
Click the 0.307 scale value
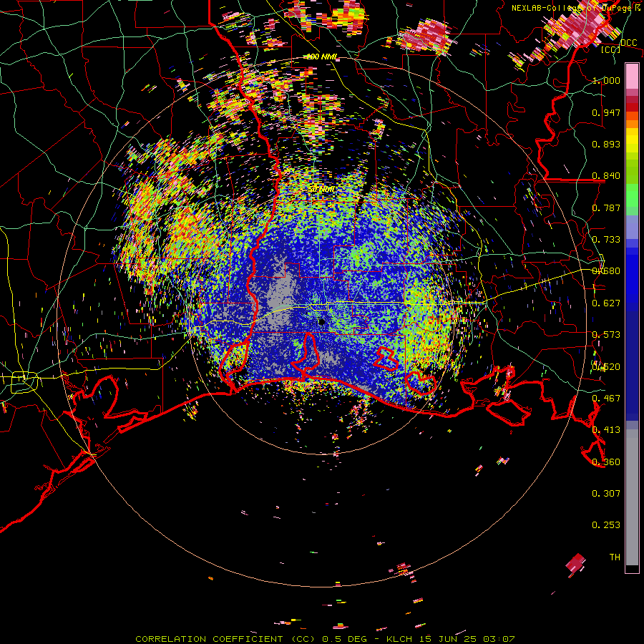[x=606, y=494]
